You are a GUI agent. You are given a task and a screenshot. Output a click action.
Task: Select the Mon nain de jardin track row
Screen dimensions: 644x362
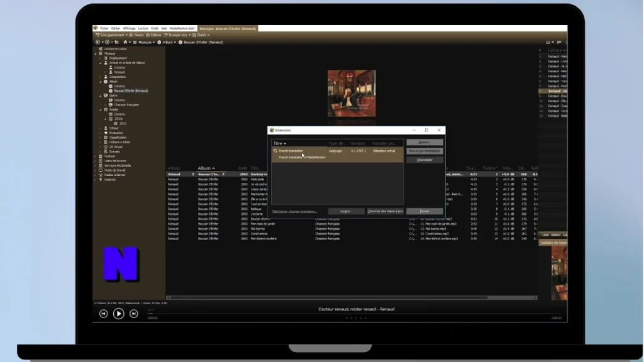352,224
